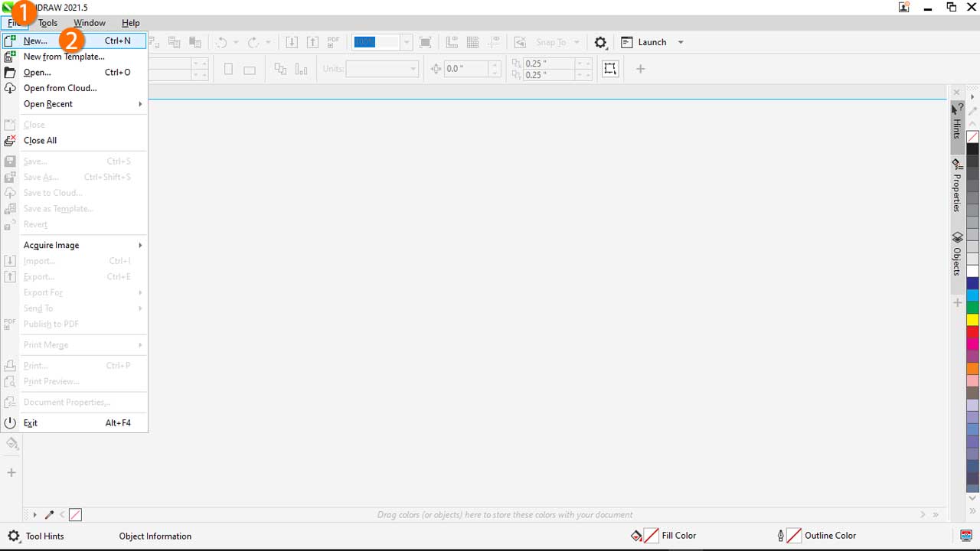The height and width of the screenshot is (551, 980).
Task: Open the zoom level dropdown
Action: tap(407, 43)
